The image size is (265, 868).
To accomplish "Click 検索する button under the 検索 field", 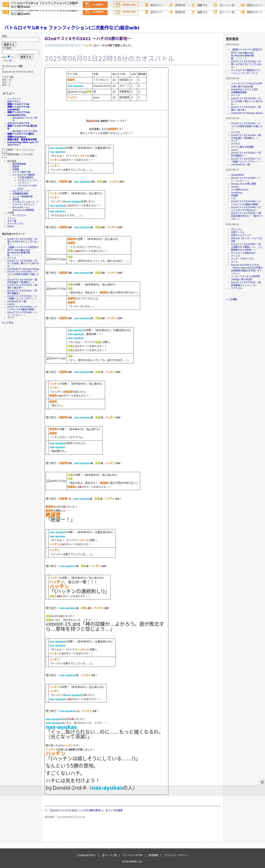I will coord(9,44).
